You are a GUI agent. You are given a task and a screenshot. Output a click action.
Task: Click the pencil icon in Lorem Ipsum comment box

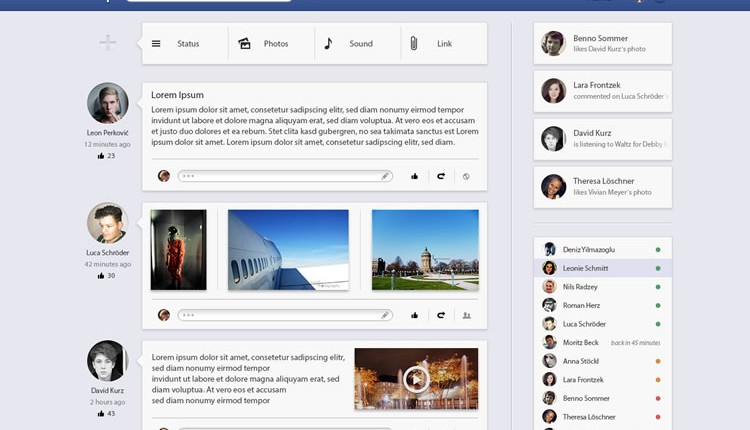point(385,176)
